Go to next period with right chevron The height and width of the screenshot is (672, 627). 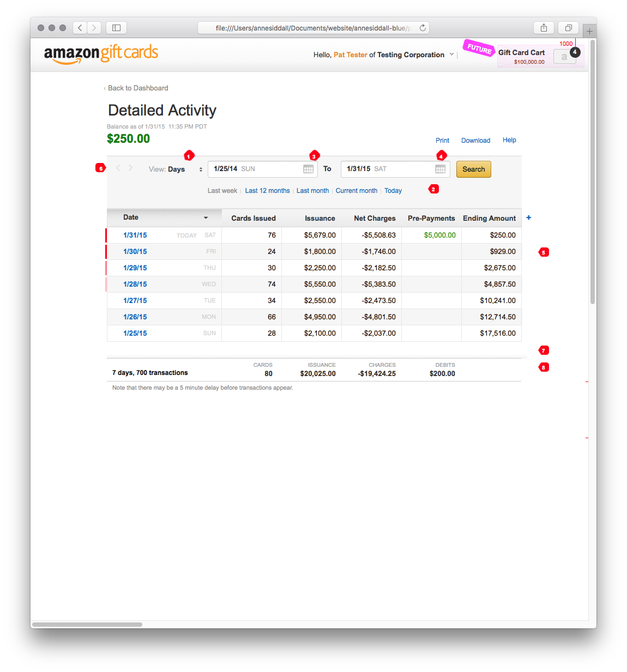point(130,168)
